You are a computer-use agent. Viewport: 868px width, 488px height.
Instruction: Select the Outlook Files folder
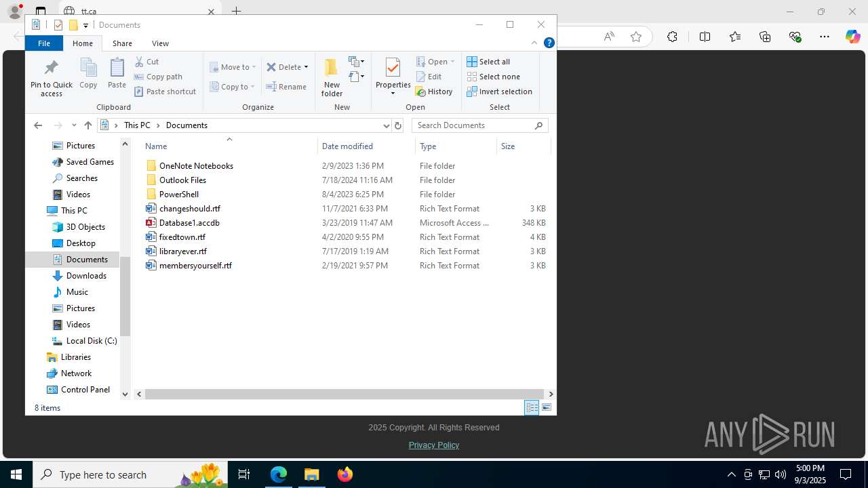point(182,180)
